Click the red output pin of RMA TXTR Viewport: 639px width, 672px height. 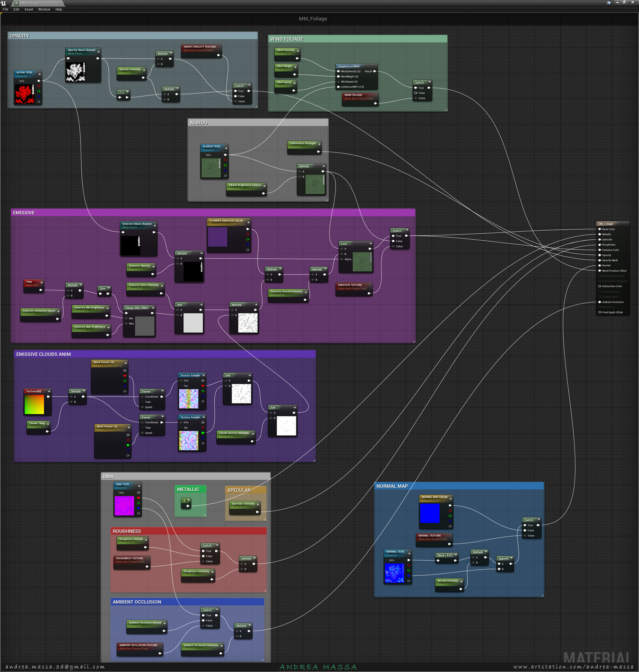click(x=138, y=498)
